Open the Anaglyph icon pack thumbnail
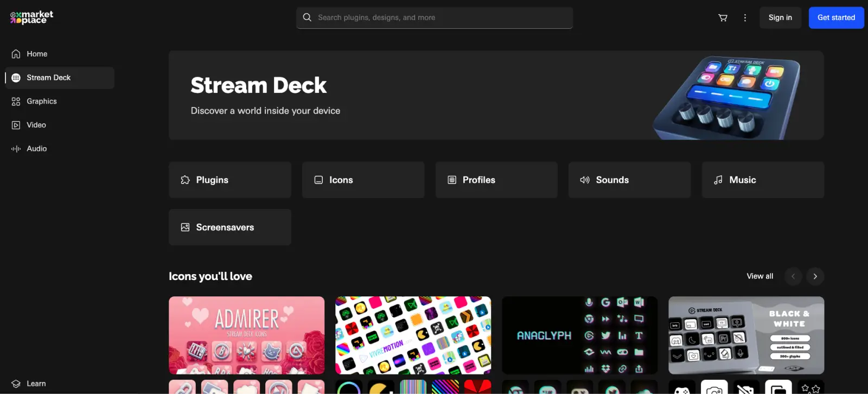The image size is (868, 394). (579, 335)
